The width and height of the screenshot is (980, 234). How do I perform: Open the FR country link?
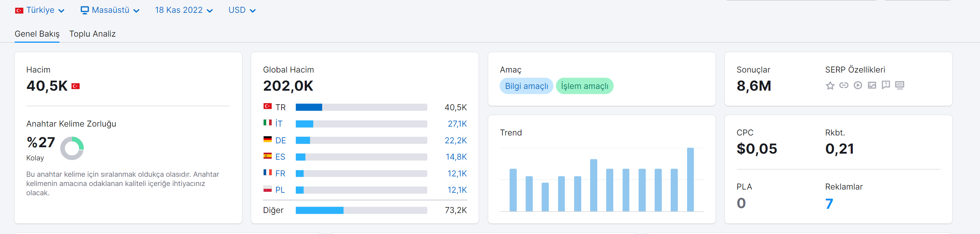pyautogui.click(x=280, y=174)
